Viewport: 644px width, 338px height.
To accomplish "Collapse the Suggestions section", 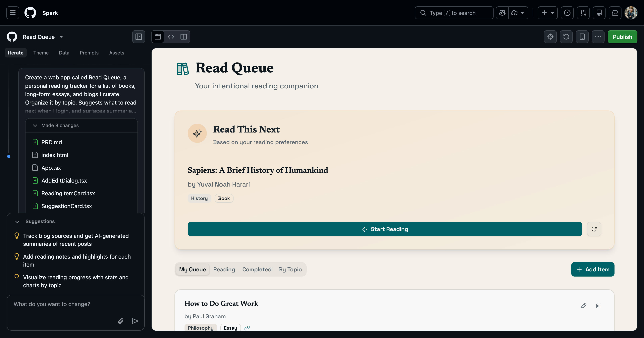I will (17, 222).
